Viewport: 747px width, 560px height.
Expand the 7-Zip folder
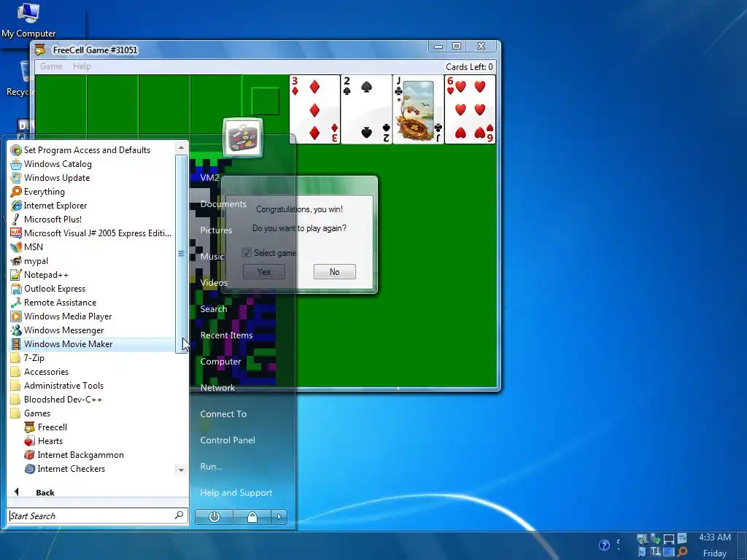[x=28, y=357]
